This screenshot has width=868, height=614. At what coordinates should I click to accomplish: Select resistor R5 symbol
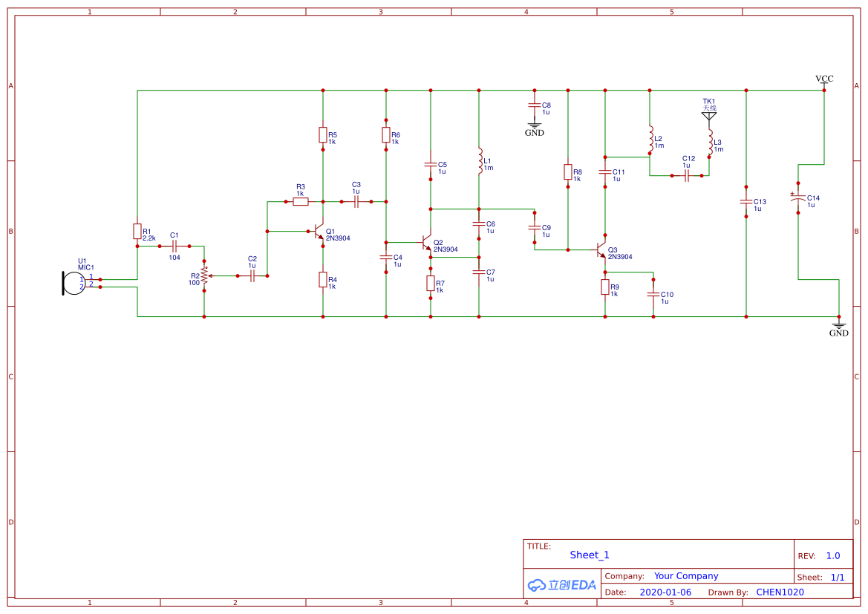pos(323,134)
